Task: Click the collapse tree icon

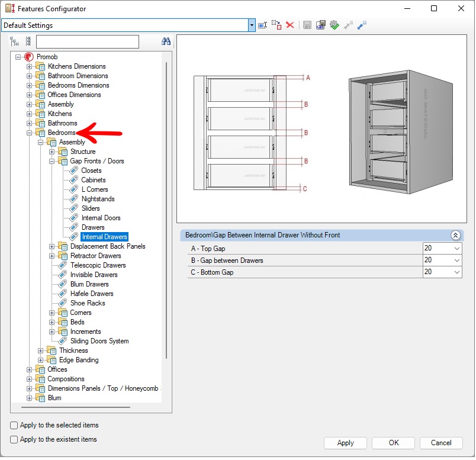Action: pos(28,41)
